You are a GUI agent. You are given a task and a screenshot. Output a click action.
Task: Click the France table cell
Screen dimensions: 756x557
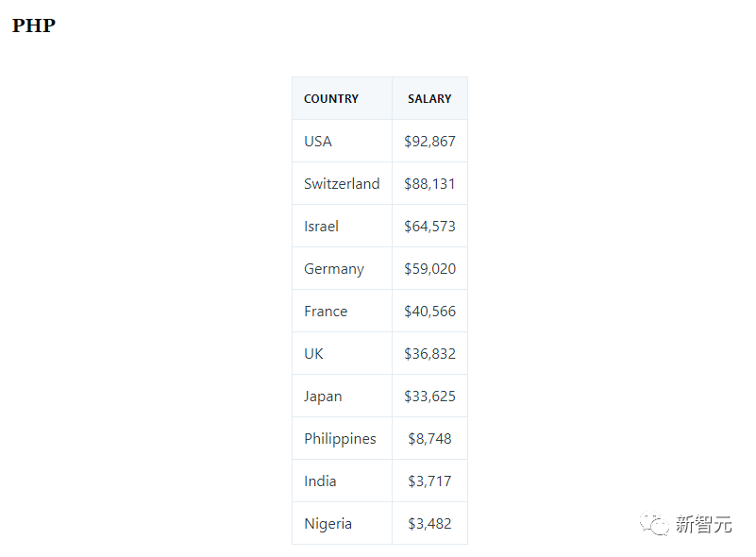326,312
